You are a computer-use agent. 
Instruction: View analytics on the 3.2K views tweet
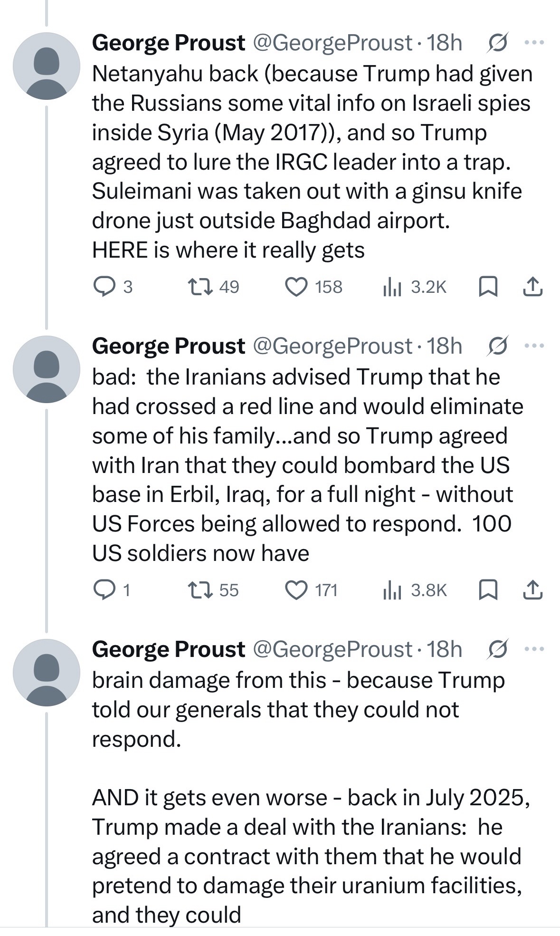point(393,287)
